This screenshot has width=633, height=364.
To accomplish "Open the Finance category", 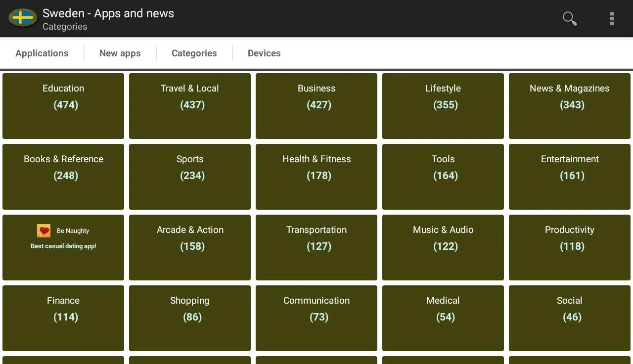I will tap(63, 318).
